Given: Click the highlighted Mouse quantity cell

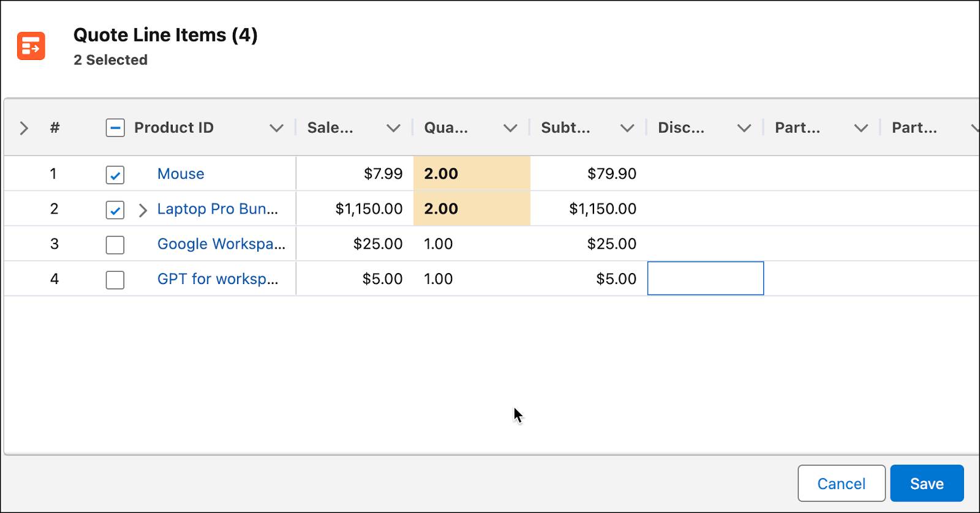Looking at the screenshot, I should click(472, 174).
